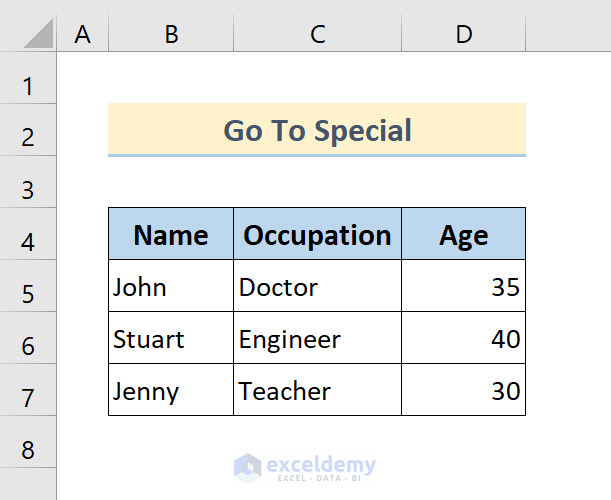Select the cell containing 'Stuart'
The width and height of the screenshot is (611, 500).
tap(171, 338)
